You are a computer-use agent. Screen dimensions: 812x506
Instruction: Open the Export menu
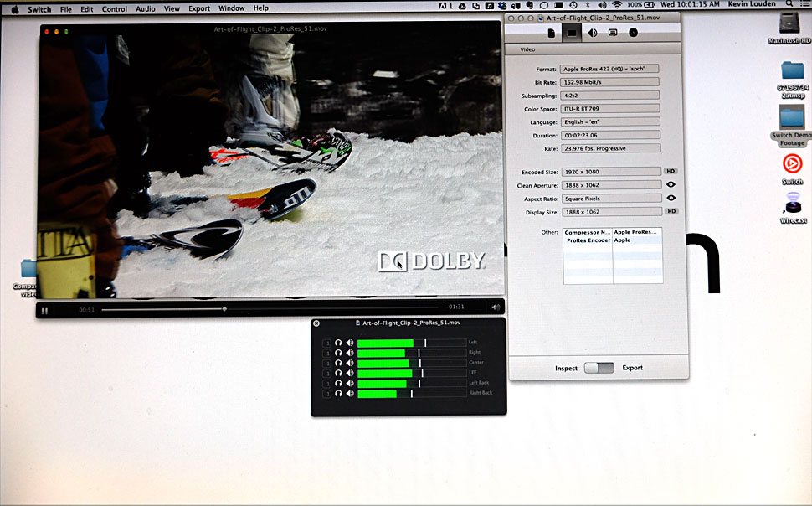[x=199, y=8]
